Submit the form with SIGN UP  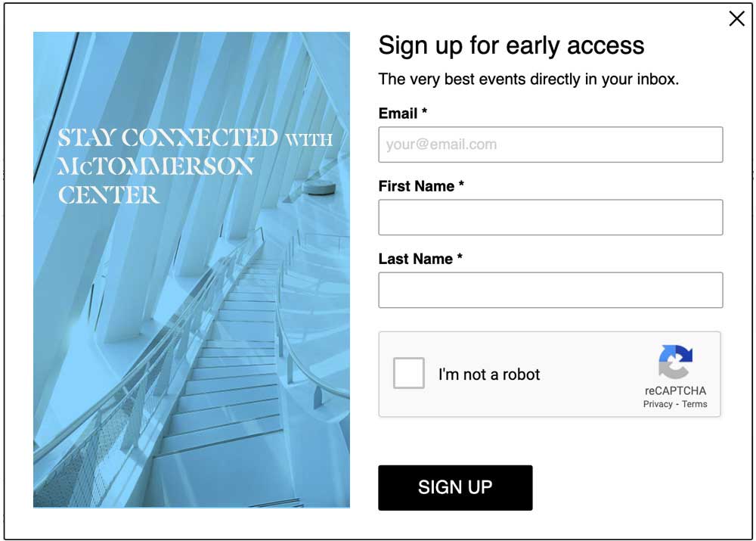coord(455,487)
